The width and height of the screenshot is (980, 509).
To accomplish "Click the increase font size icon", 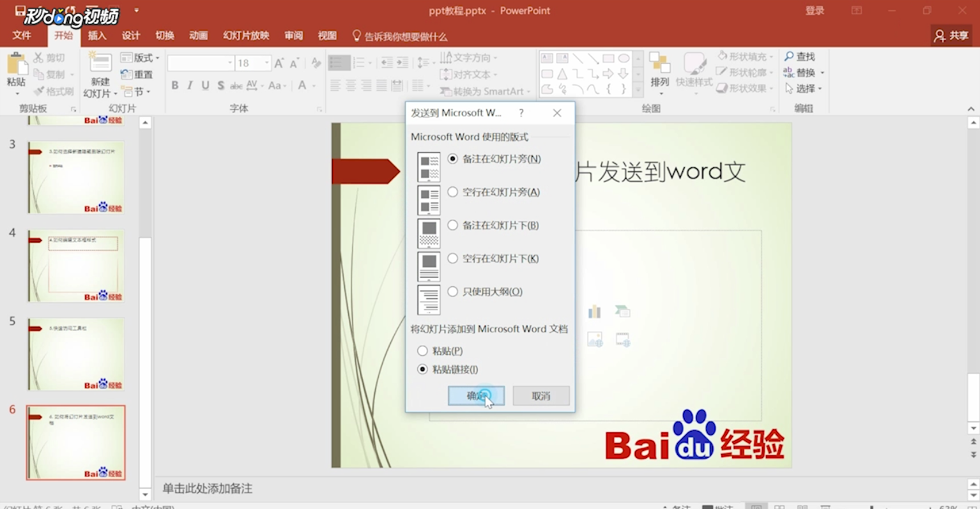I will pyautogui.click(x=279, y=63).
